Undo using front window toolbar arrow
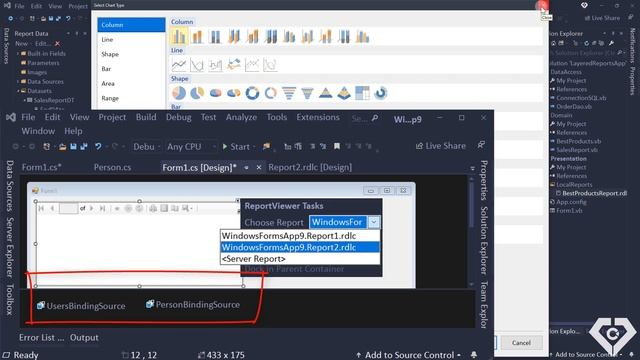Screen dimensions: 640x360 click(98, 146)
